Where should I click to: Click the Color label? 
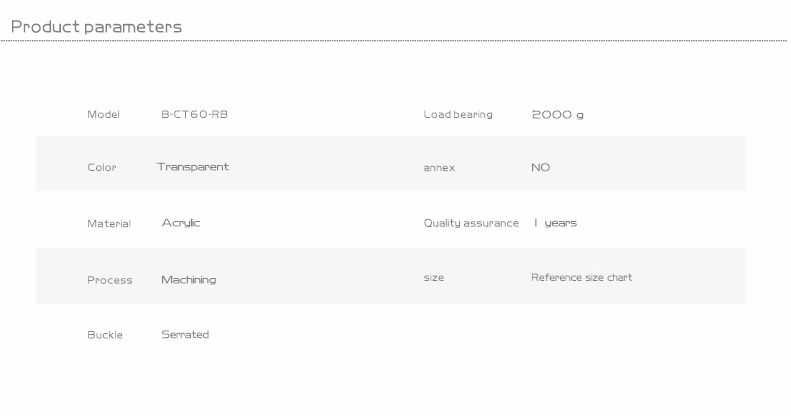tap(101, 167)
